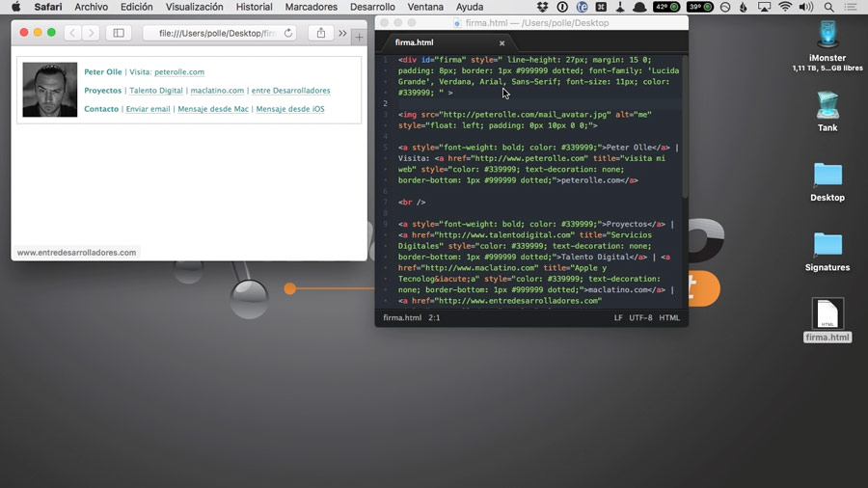Click the black square command-symbol menu bar icon
The width and height of the screenshot is (868, 488).
point(601,7)
